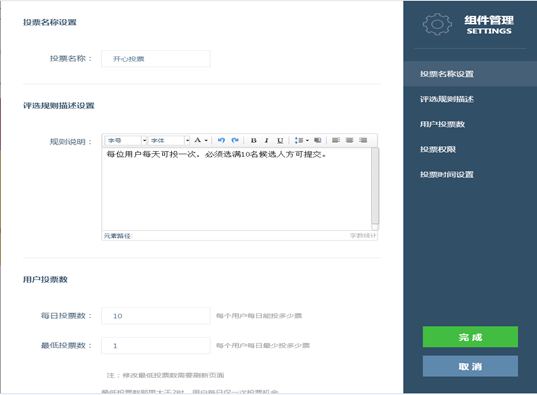Expand the font color dropdown arrow
Image resolution: width=537 pixels, height=395 pixels.
[206, 140]
